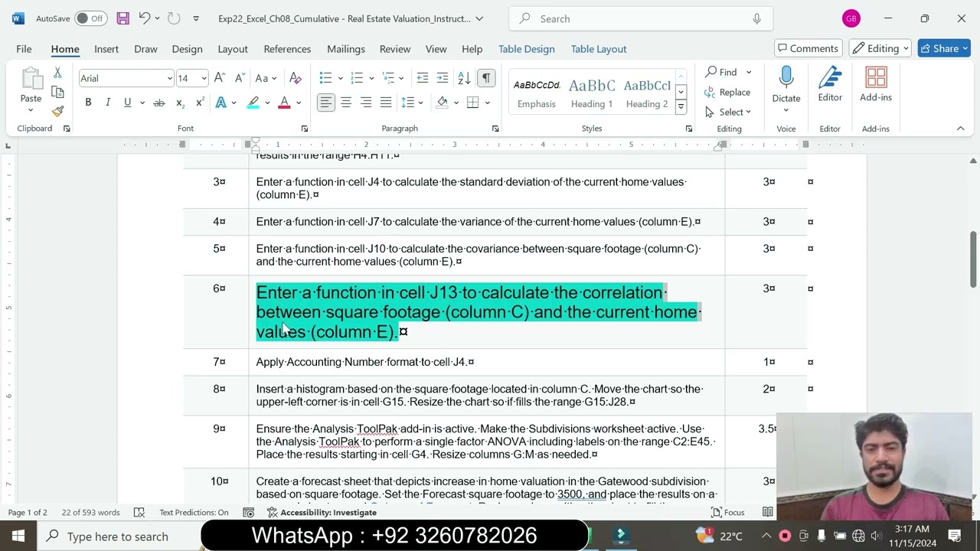Increase paragraph indent
Screen dimensions: 980x551
[x=443, y=78]
